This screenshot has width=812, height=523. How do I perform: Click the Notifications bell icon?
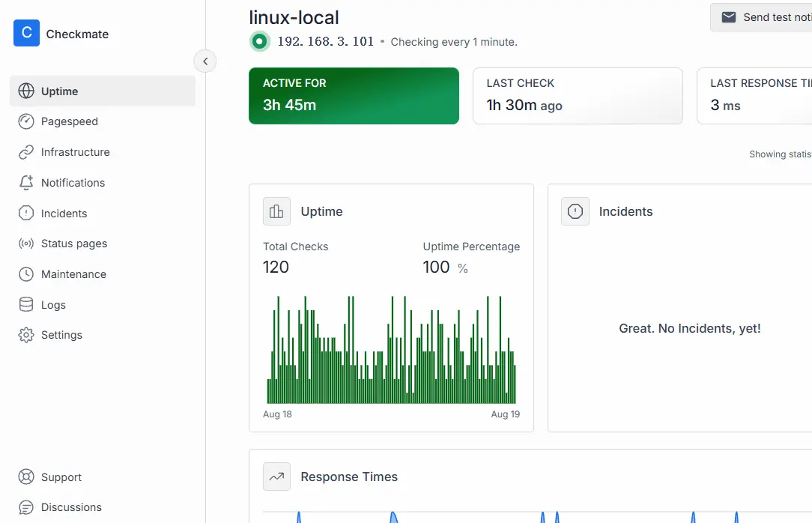tap(26, 183)
